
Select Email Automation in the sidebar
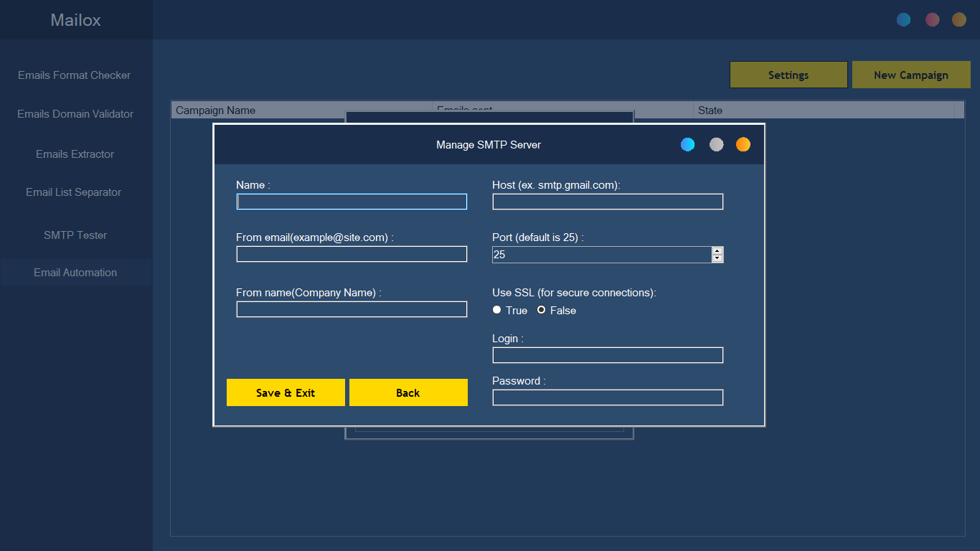point(75,272)
